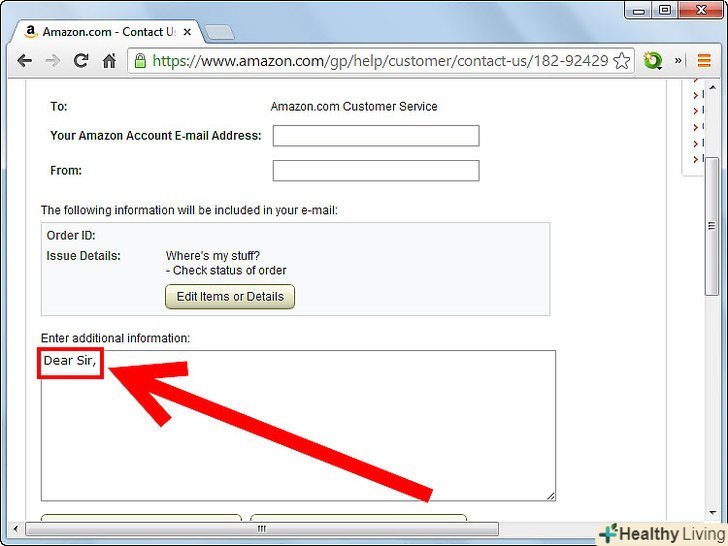Click the browser forward arrow

(52, 60)
